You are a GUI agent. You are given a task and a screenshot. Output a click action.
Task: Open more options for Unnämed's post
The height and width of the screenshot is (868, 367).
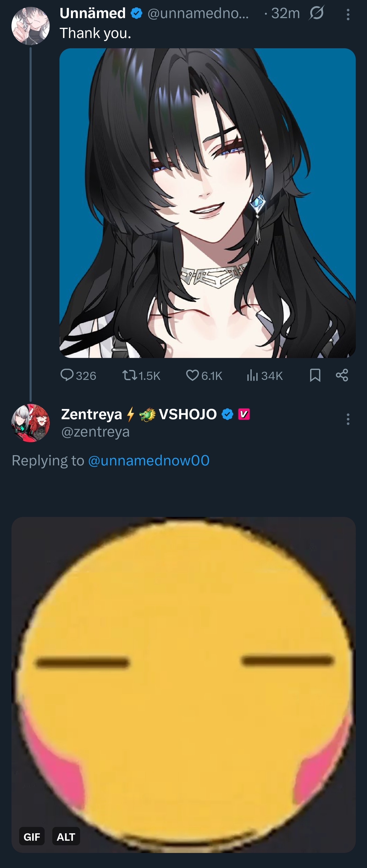[x=348, y=15]
